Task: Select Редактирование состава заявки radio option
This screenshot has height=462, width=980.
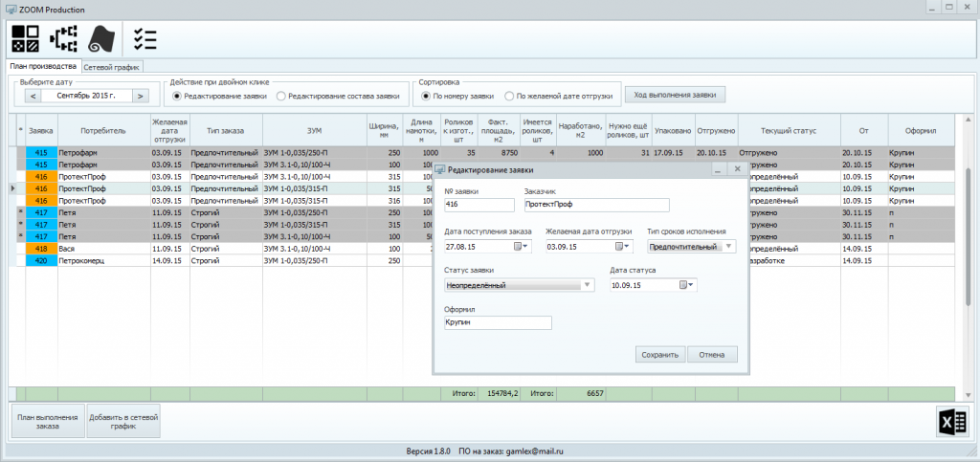Action: 281,96
